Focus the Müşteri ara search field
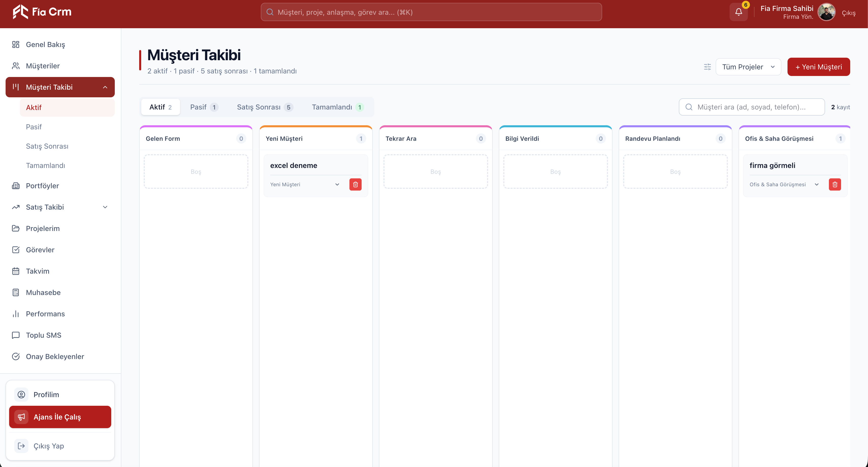 click(x=751, y=107)
